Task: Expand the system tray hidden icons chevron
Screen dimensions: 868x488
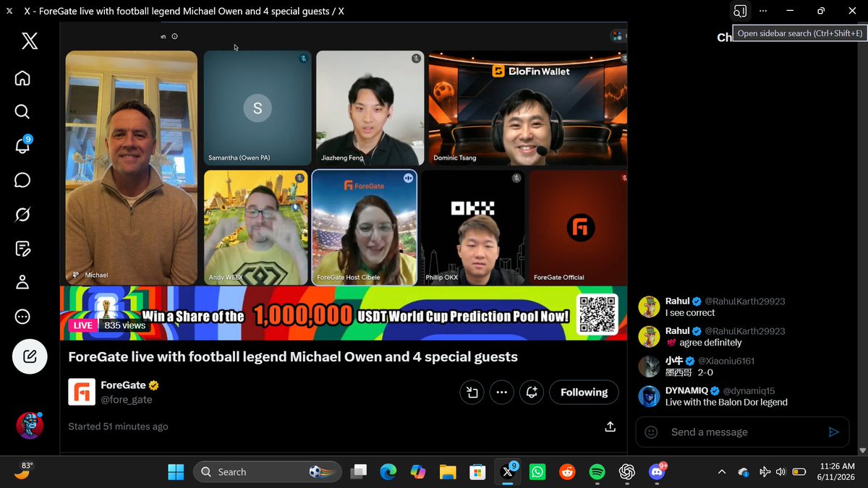Action: [x=722, y=472]
